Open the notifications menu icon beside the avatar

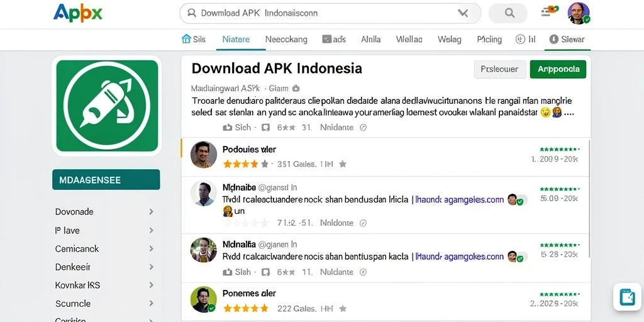click(550, 12)
